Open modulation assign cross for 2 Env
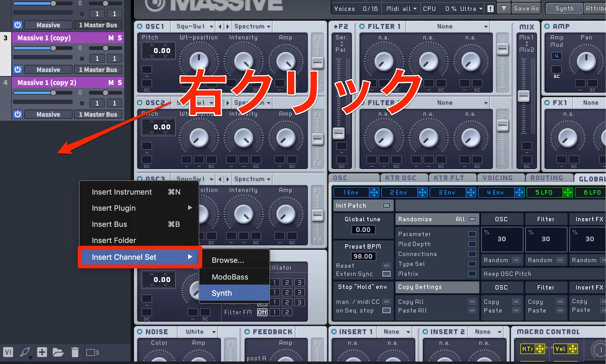Screen dimensions: 606x364 pos(422,192)
